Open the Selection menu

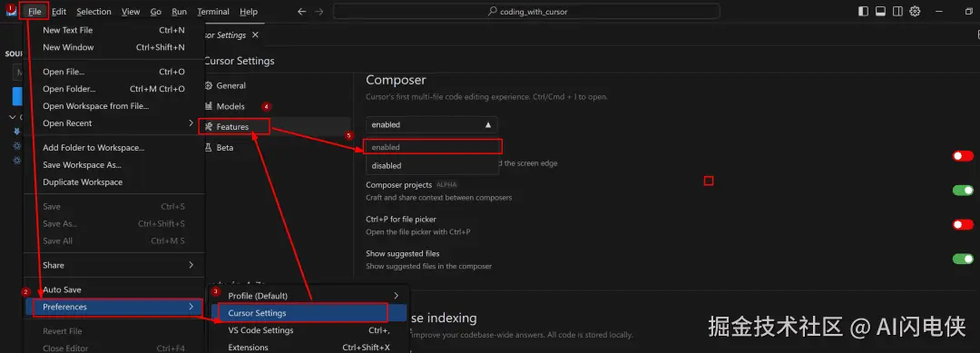[x=93, y=11]
